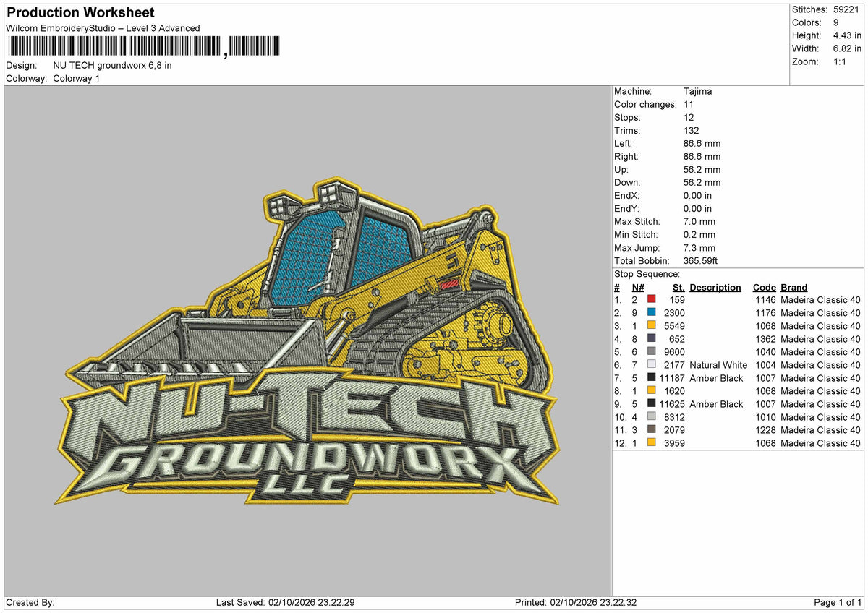The image size is (868, 613).
Task: Select the Natural White color swatch
Action: click(652, 365)
